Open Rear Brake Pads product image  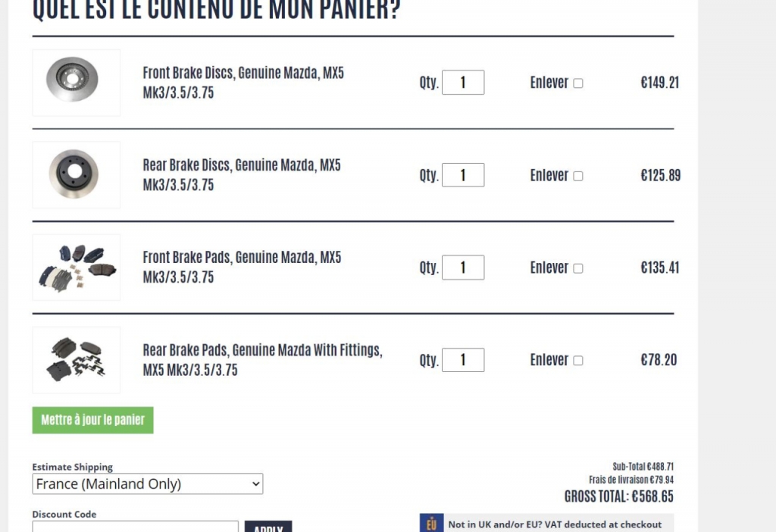(x=77, y=360)
